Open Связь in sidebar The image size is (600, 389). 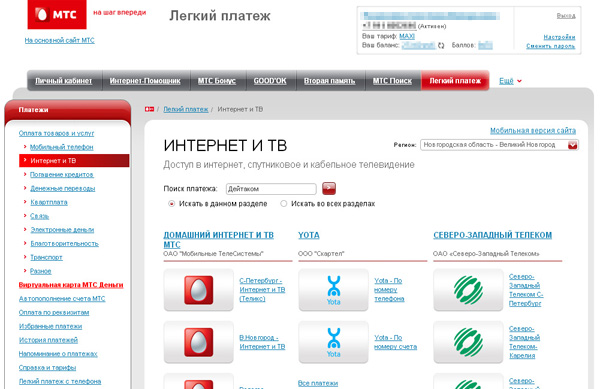(x=39, y=216)
